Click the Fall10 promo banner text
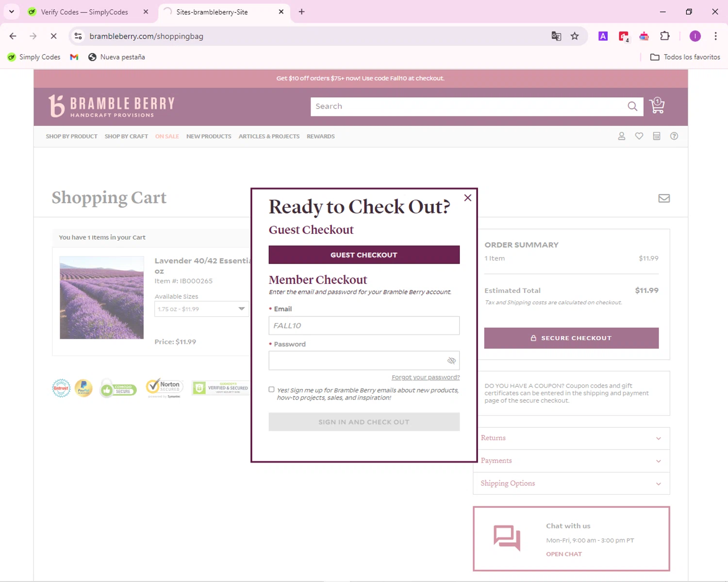 360,78
